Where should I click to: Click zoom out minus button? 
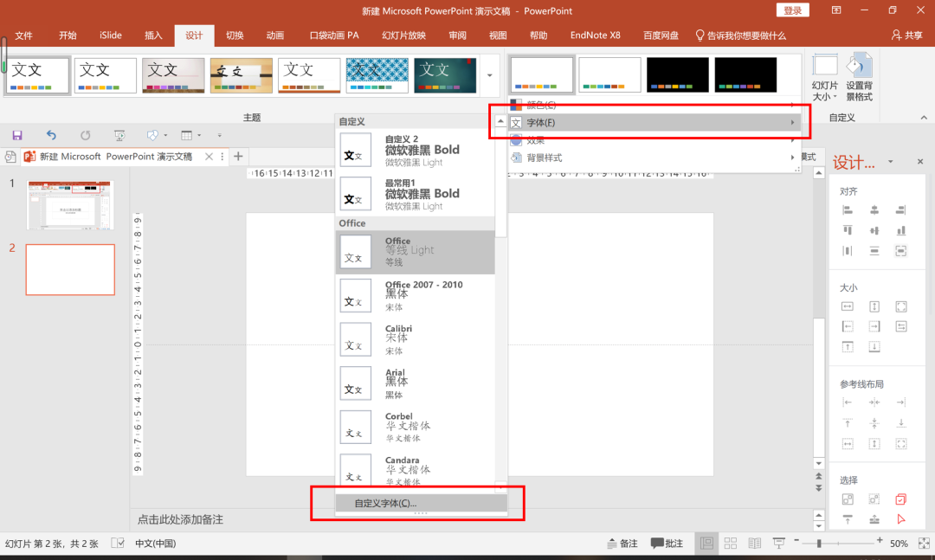pos(796,540)
